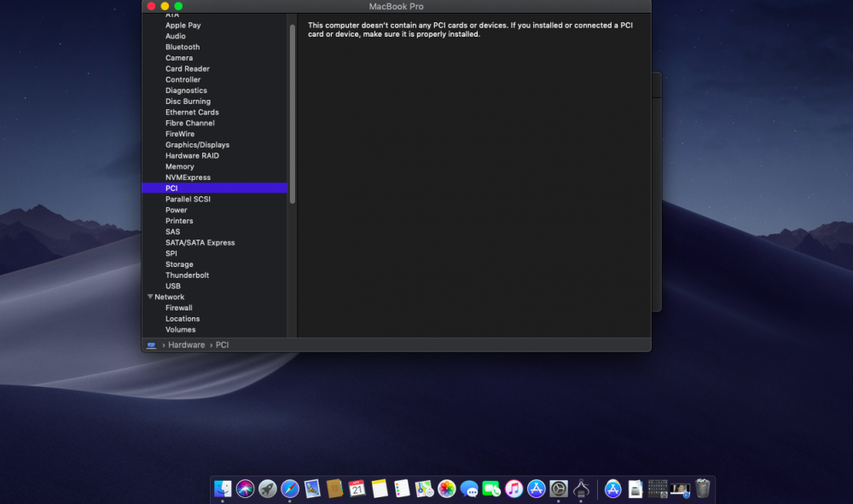853x504 pixels.
Task: Select Thunderbolt hardware category
Action: tap(187, 275)
